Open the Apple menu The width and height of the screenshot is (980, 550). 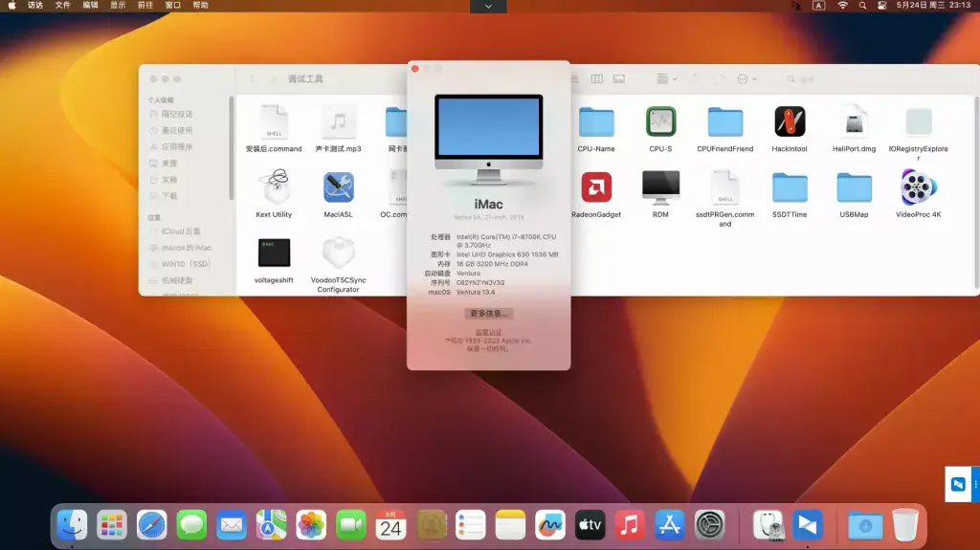pyautogui.click(x=11, y=5)
